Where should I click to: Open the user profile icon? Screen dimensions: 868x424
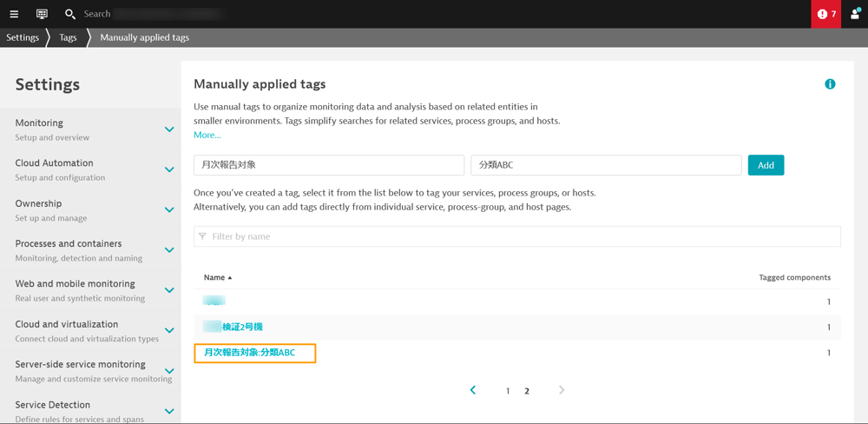tap(855, 14)
